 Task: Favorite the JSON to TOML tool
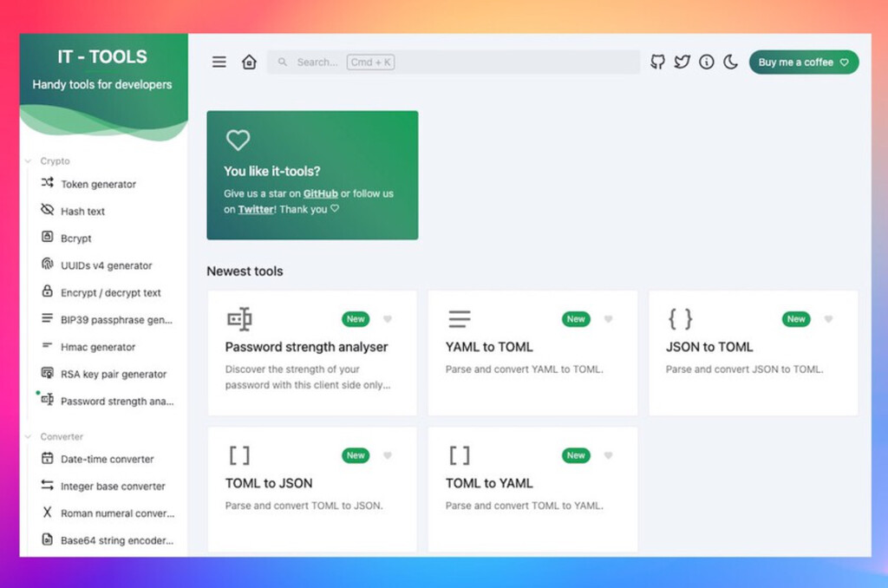829,319
